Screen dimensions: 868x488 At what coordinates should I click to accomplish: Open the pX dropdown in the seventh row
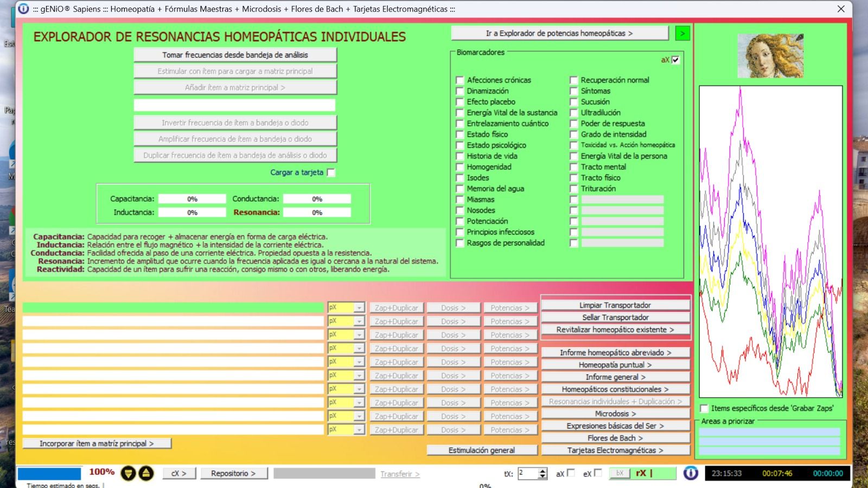[x=359, y=389]
